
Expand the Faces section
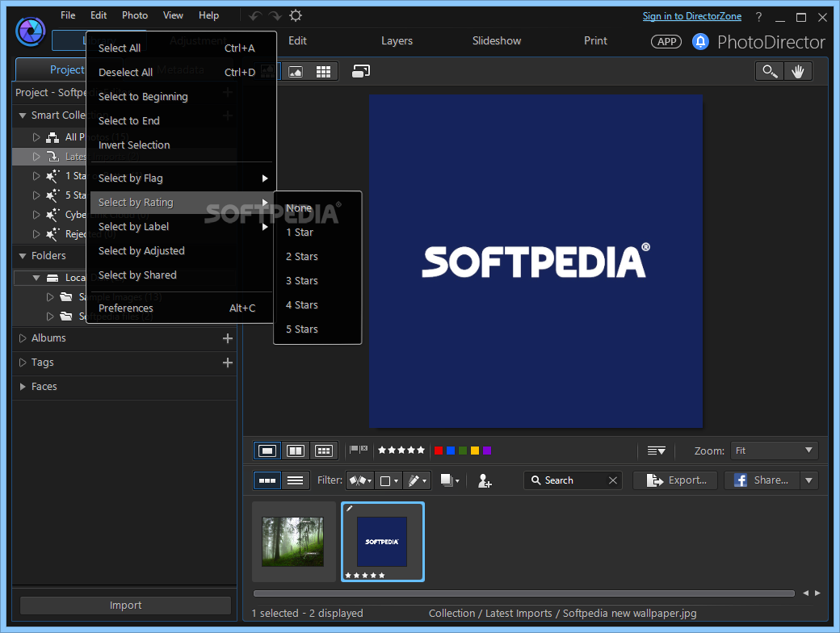23,387
